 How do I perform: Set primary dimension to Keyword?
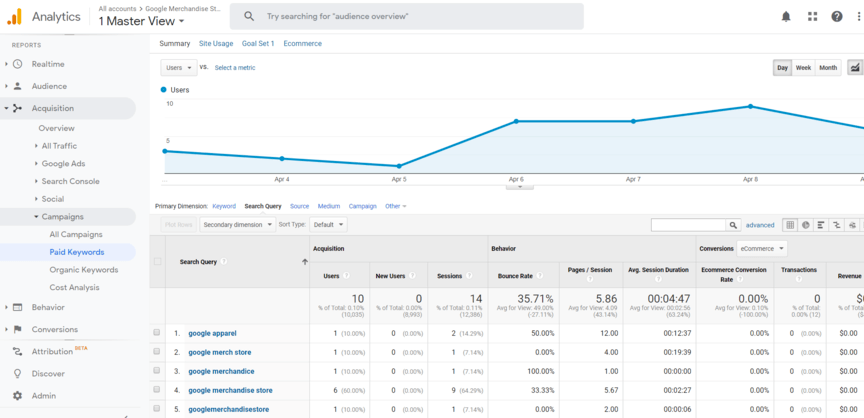224,206
